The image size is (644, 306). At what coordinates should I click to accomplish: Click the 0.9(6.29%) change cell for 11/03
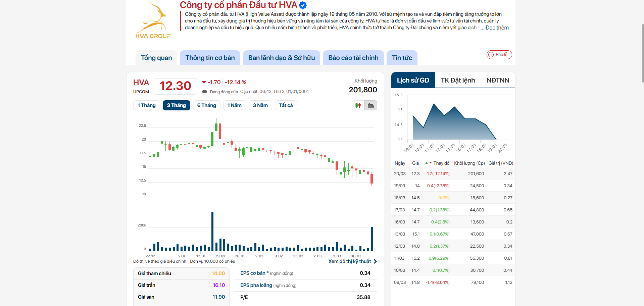[x=439, y=258]
